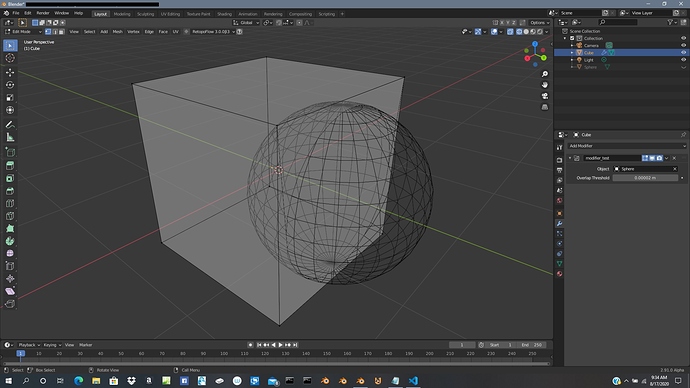690x388 pixels.
Task: Select the Bevel tool
Action: (10, 191)
